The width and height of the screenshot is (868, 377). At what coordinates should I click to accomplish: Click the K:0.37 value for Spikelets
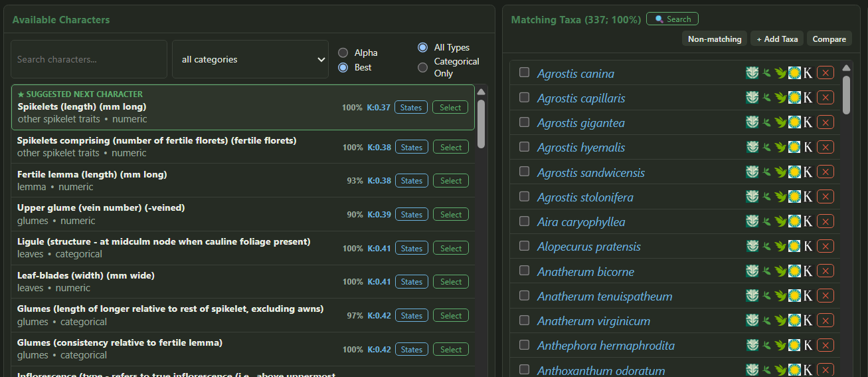(x=379, y=107)
